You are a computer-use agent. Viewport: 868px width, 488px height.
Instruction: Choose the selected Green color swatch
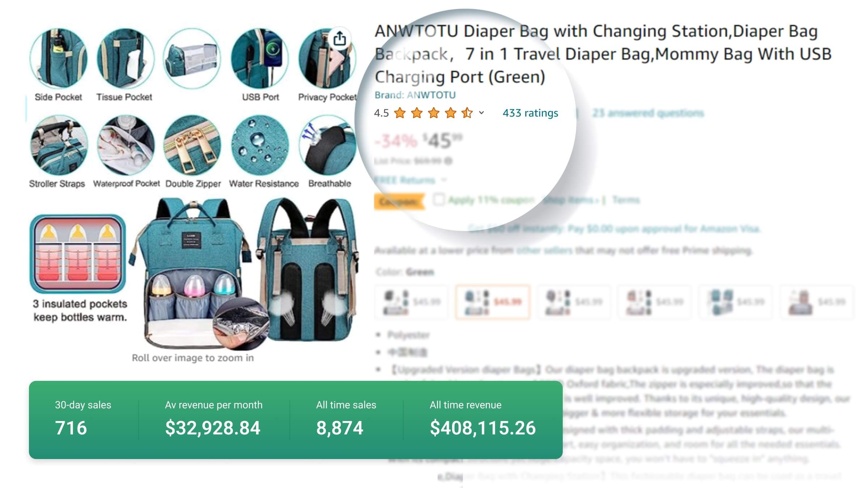coord(493,302)
